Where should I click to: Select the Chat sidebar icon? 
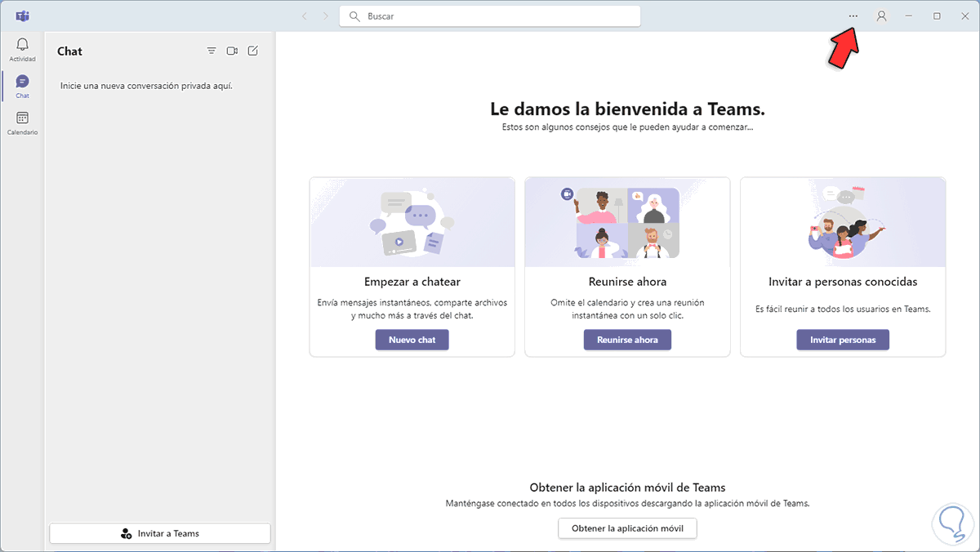point(22,86)
